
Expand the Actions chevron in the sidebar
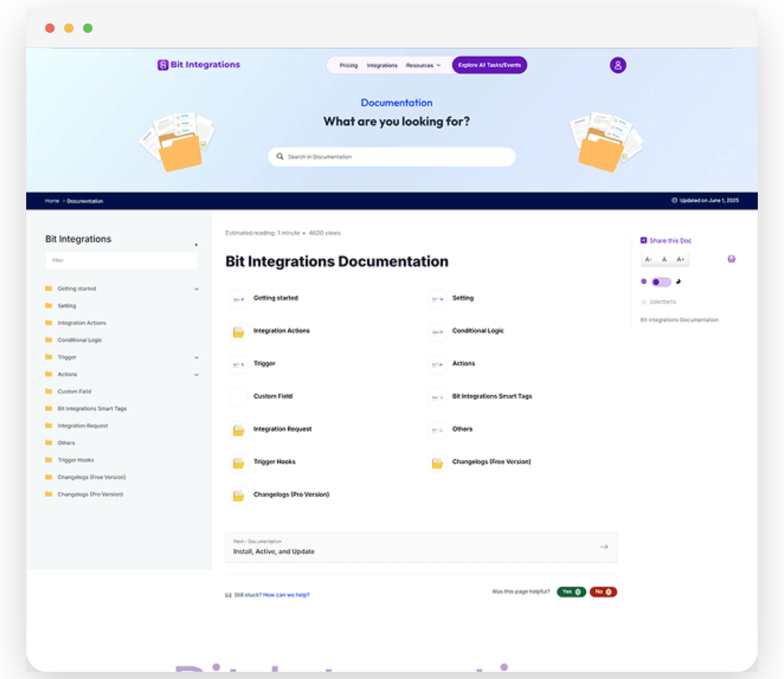coord(196,374)
